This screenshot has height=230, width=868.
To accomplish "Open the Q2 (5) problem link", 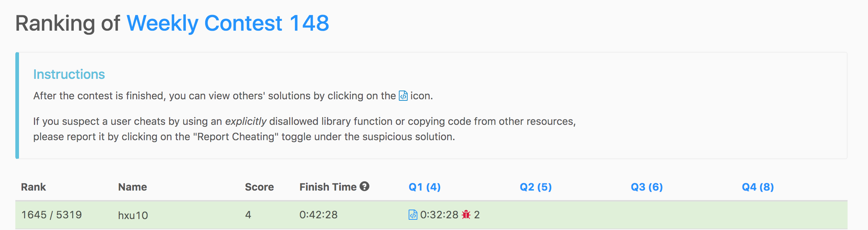I will [x=535, y=187].
